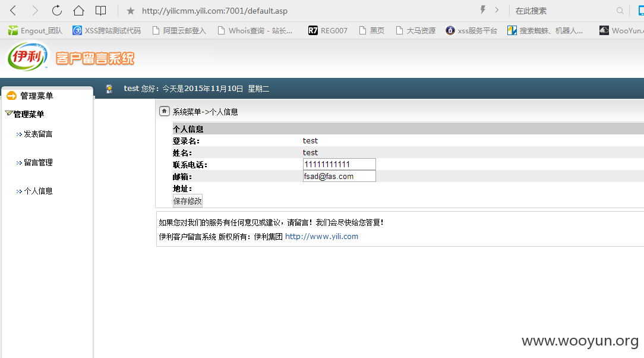Image resolution: width=644 pixels, height=358 pixels.
Task: Open the WooYun bookmark
Action: [621, 30]
